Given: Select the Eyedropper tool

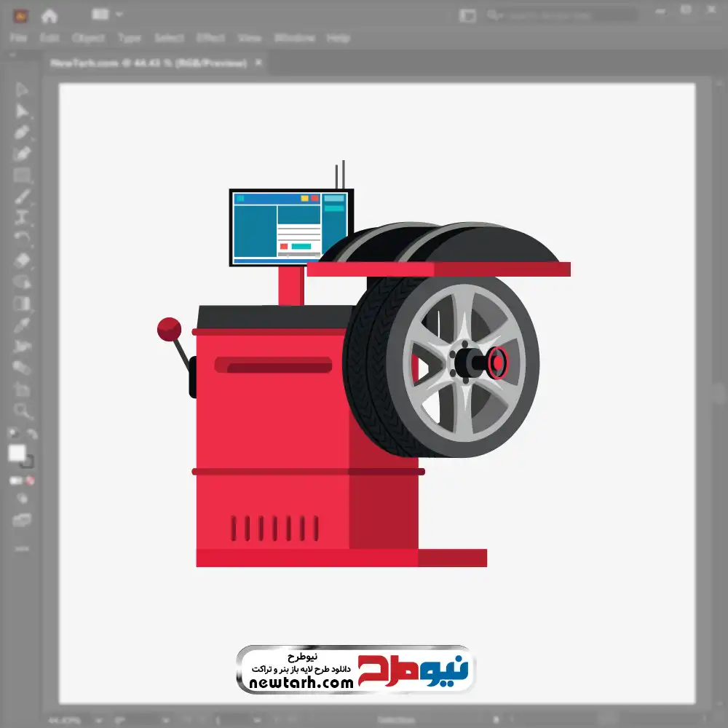Looking at the screenshot, I should pyautogui.click(x=22, y=325).
